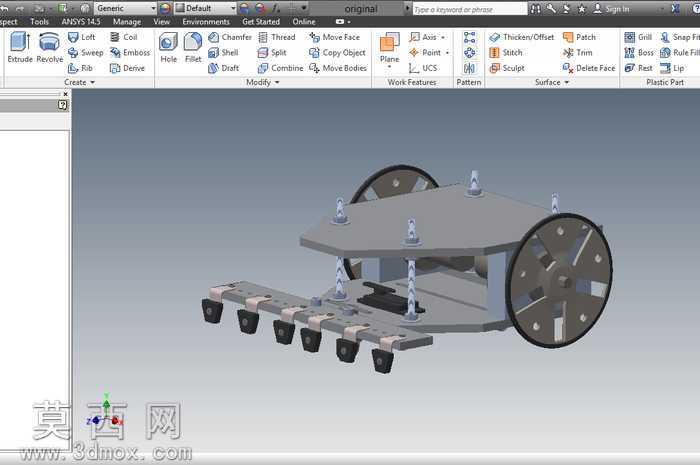Close the browser panel
Image resolution: width=700 pixels, height=465 pixels.
tap(66, 94)
